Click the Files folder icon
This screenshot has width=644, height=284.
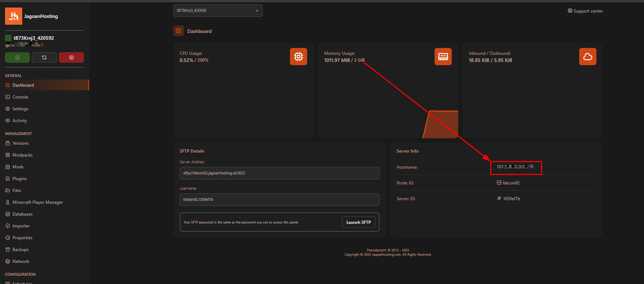(x=8, y=190)
